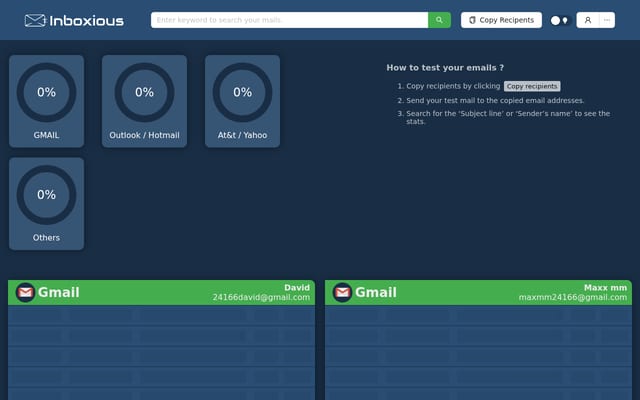
Task: Click the 24166david@gmail.com address
Action: 261,298
